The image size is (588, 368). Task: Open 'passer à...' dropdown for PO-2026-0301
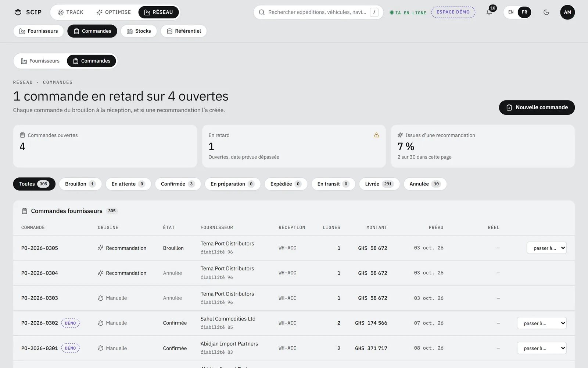(x=542, y=348)
